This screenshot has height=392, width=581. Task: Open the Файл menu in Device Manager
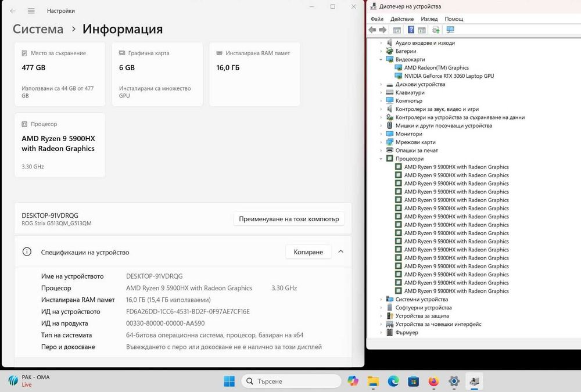click(377, 19)
